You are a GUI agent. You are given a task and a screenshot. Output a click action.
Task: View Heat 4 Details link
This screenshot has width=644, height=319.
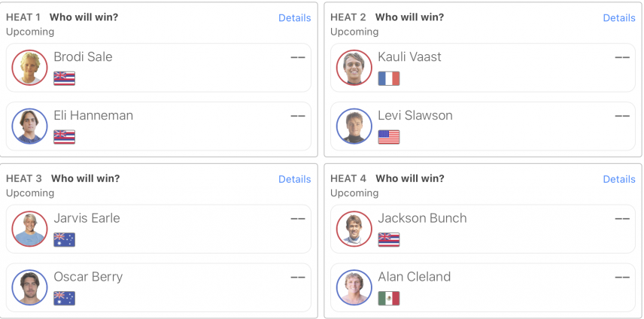[619, 179]
